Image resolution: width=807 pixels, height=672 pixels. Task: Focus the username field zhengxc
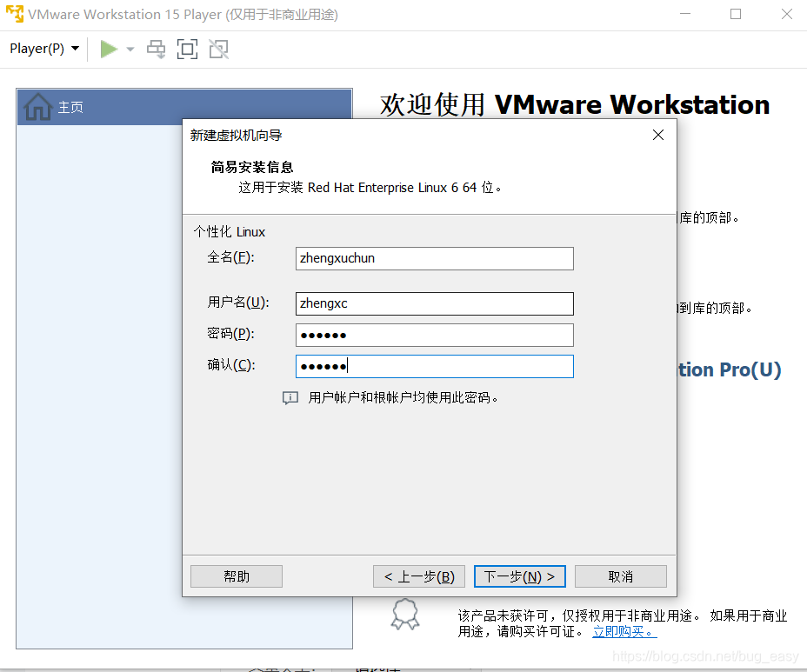click(435, 303)
